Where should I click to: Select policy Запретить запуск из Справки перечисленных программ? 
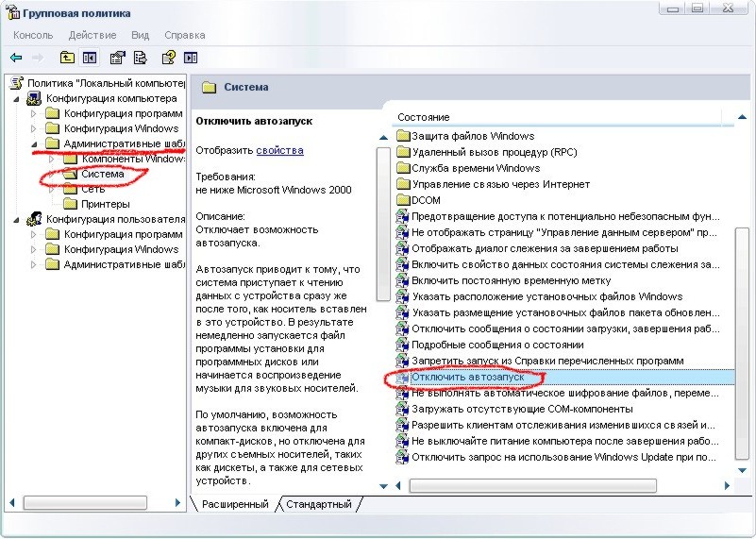[x=540, y=361]
